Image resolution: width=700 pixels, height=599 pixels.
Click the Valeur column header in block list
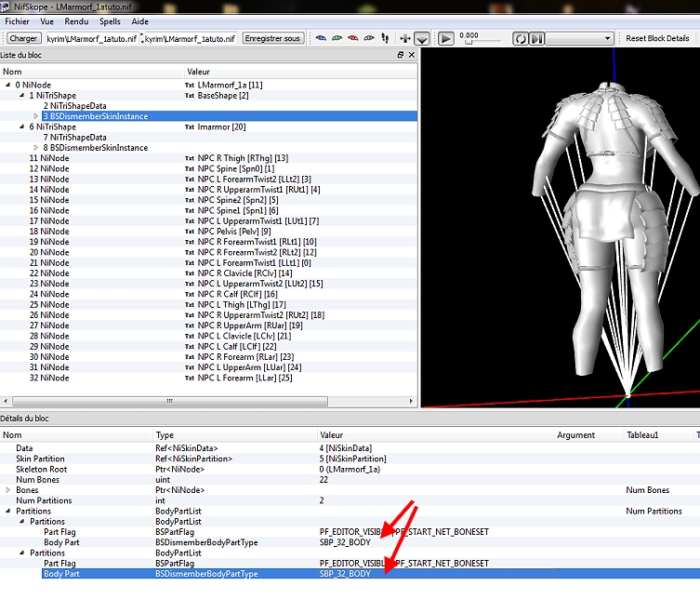click(301, 72)
